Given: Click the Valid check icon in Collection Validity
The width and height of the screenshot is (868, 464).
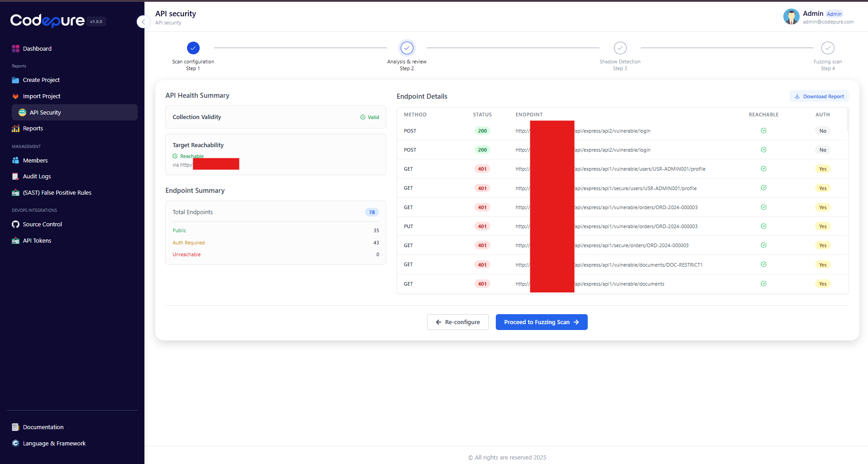Looking at the screenshot, I should tap(363, 117).
